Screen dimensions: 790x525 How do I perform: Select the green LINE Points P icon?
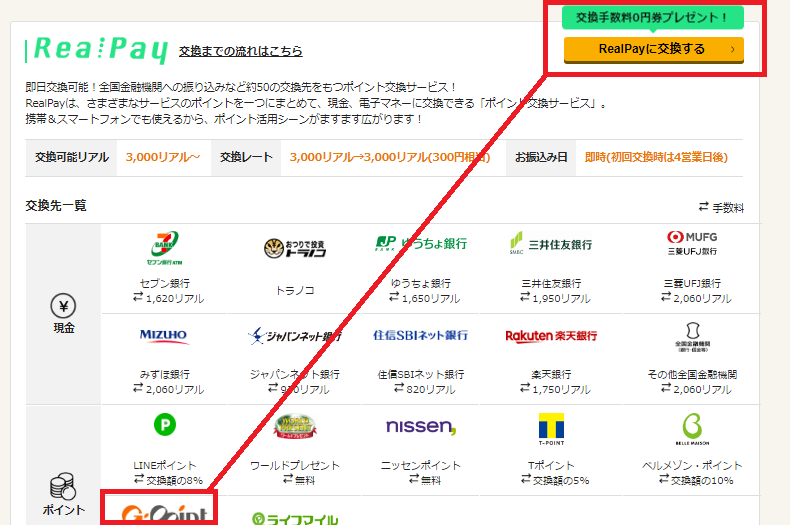pyautogui.click(x=165, y=425)
